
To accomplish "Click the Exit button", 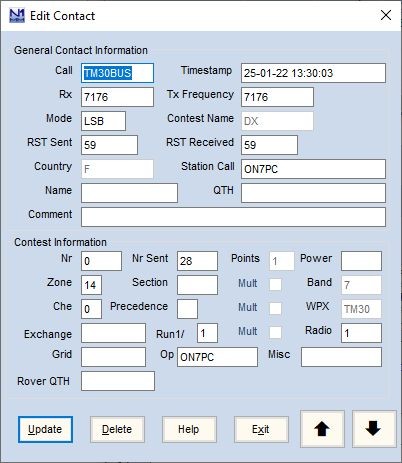I will pyautogui.click(x=261, y=429).
